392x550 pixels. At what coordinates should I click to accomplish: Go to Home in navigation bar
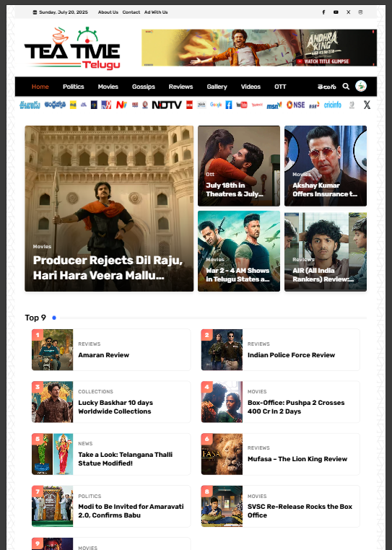point(40,87)
